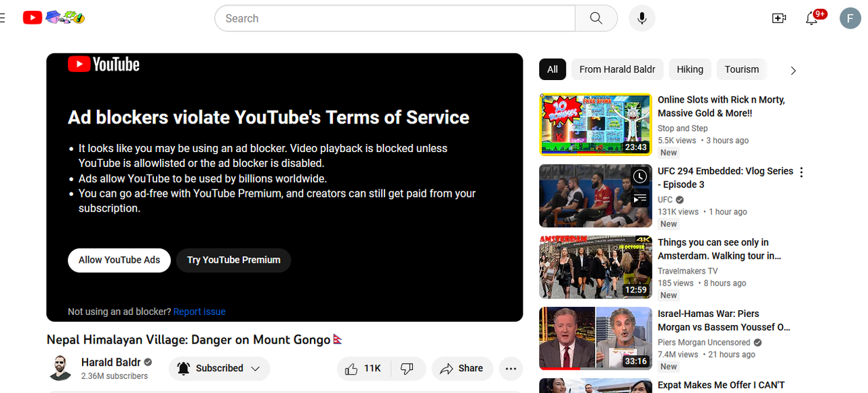
Task: Open more actions menu beside Share
Action: pos(511,369)
